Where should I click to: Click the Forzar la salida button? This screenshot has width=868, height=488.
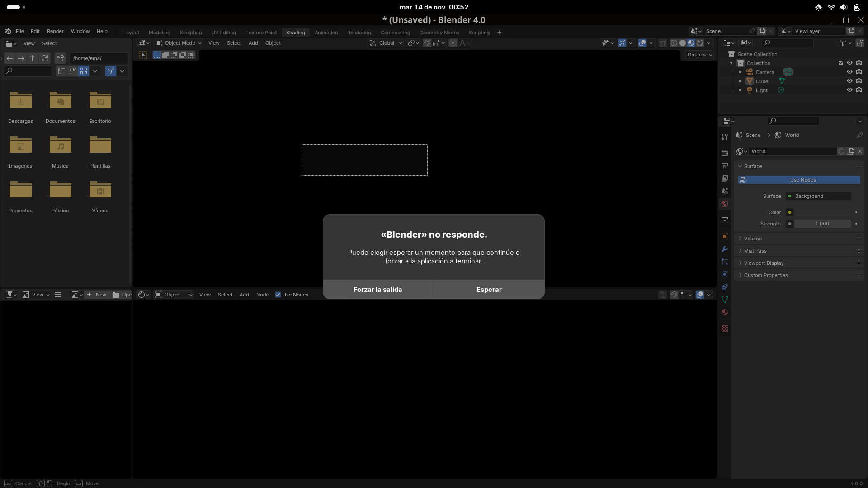pyautogui.click(x=378, y=290)
